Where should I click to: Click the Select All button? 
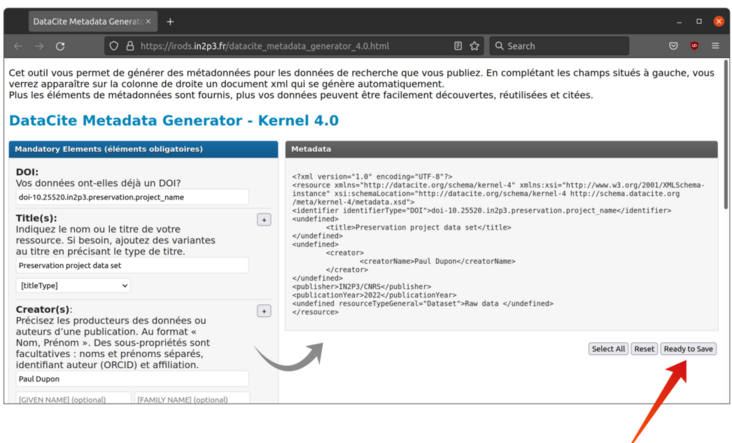tap(608, 349)
